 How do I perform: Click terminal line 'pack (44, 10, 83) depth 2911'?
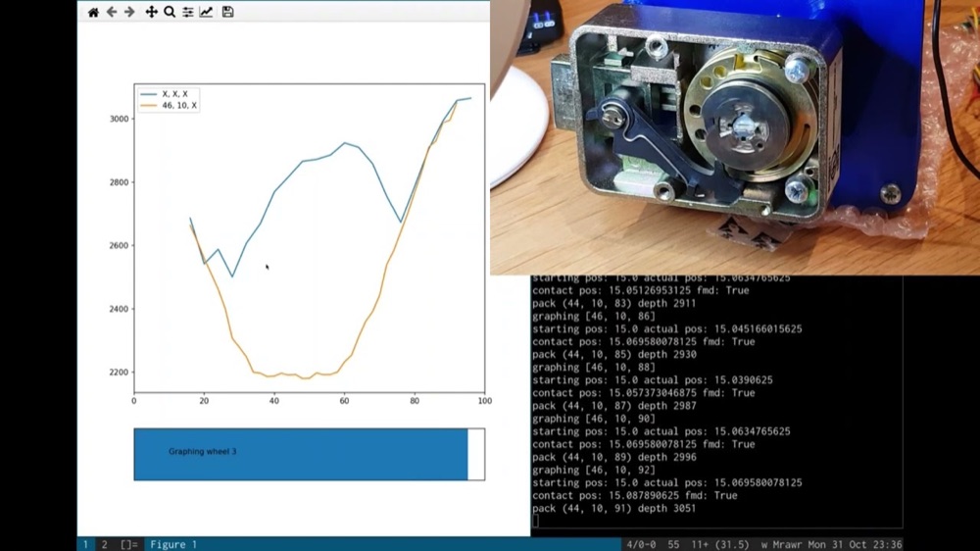(x=613, y=303)
